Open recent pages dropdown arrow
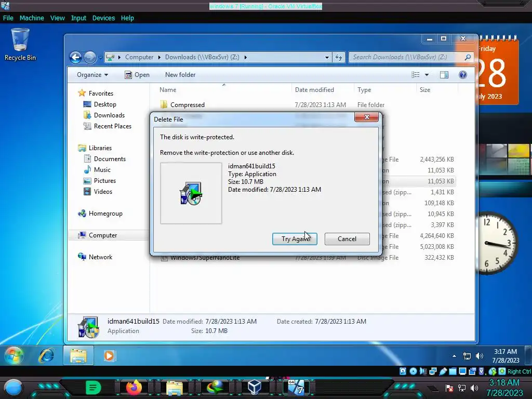 [100, 57]
